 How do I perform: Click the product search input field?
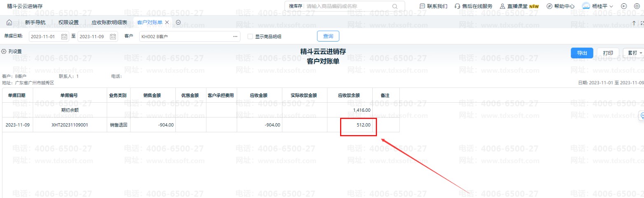click(348, 6)
